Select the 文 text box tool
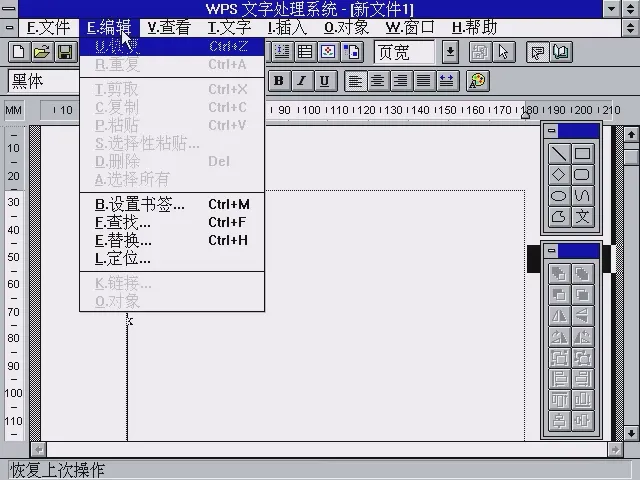This screenshot has width=640, height=480. (582, 217)
